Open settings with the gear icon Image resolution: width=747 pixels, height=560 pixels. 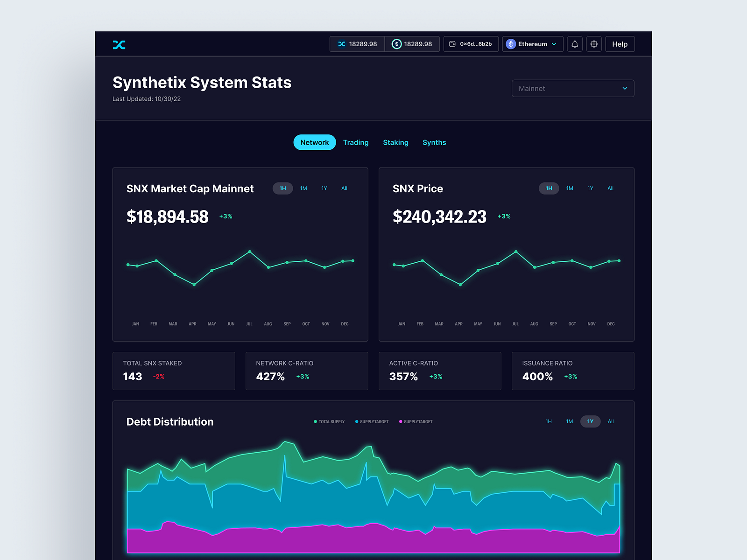pos(594,44)
